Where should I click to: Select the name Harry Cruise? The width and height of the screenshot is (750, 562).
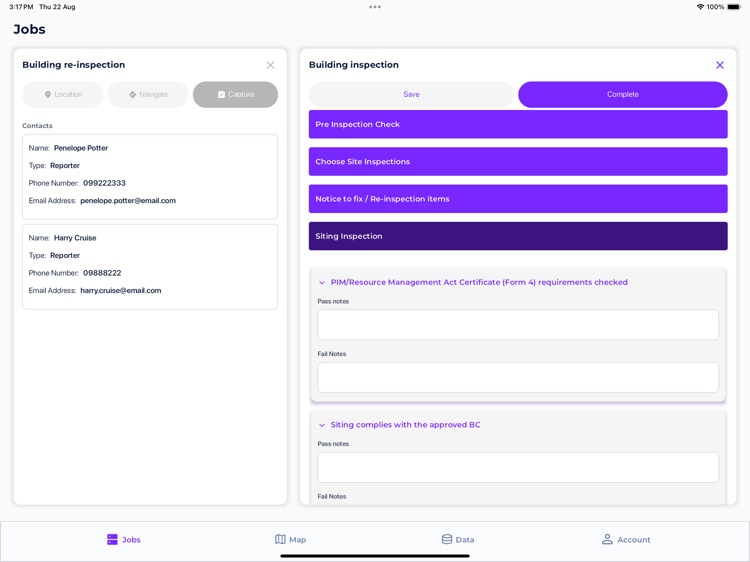point(75,238)
